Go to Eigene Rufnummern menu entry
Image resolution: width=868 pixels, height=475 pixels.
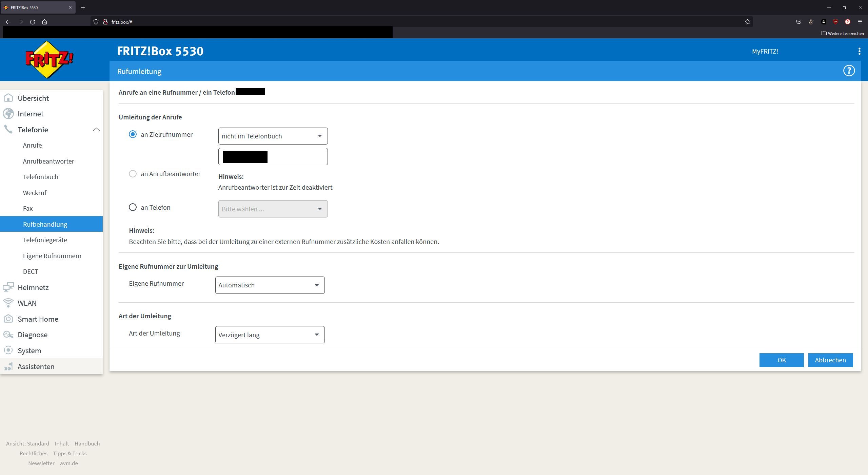[x=52, y=256]
